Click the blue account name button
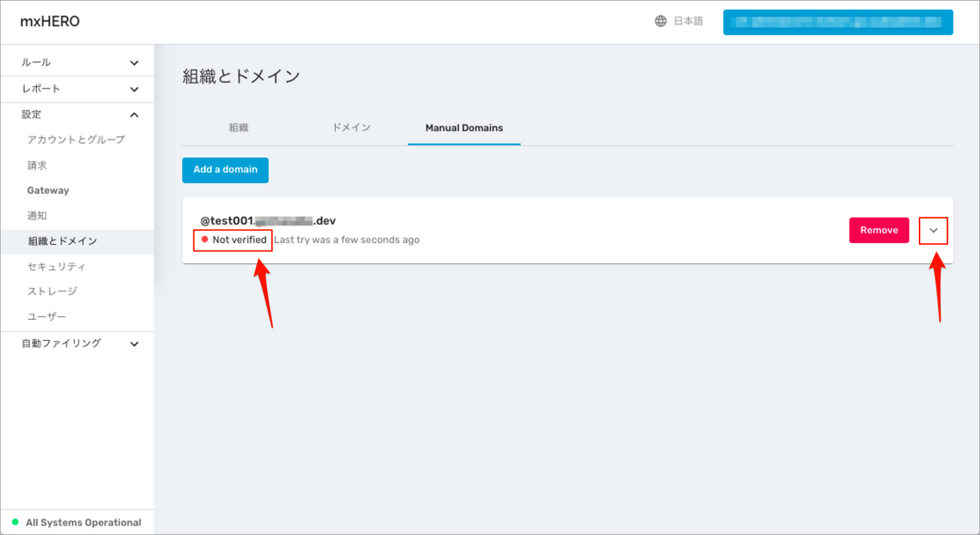 click(838, 22)
